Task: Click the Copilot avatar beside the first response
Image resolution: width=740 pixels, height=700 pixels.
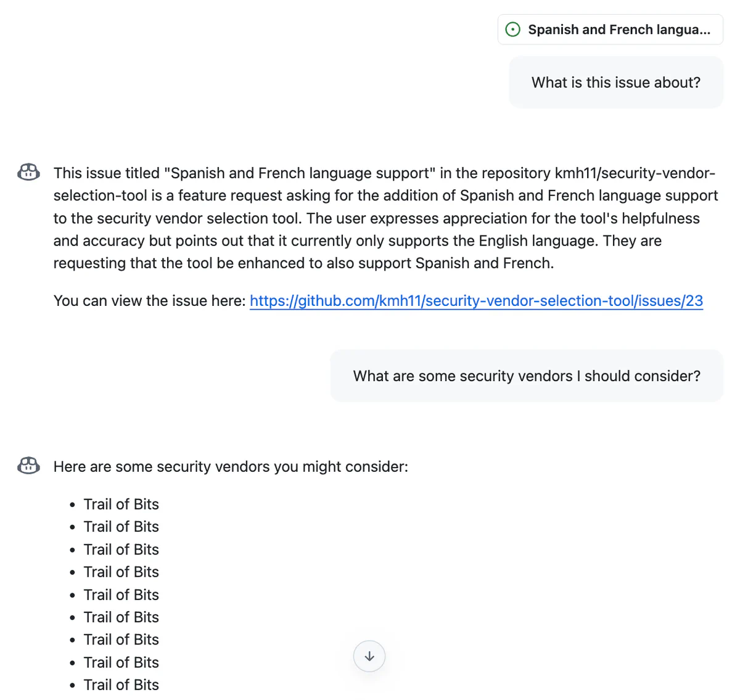Action: (x=28, y=173)
